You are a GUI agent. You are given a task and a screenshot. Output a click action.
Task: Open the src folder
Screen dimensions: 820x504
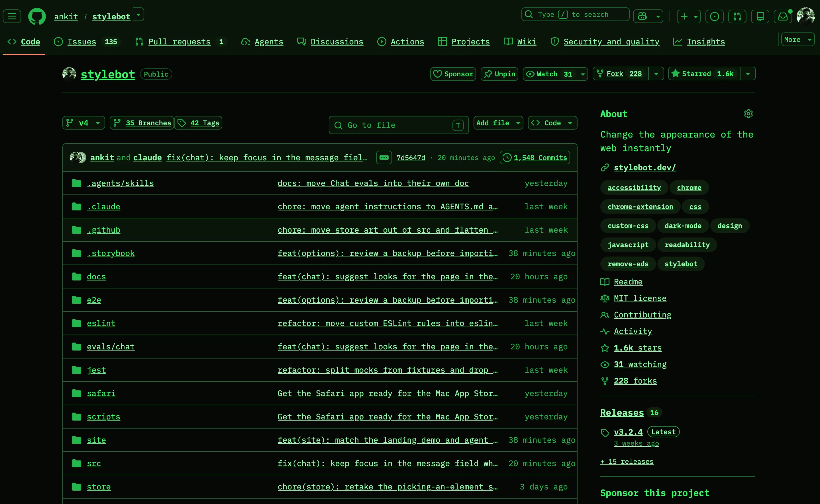(x=94, y=464)
